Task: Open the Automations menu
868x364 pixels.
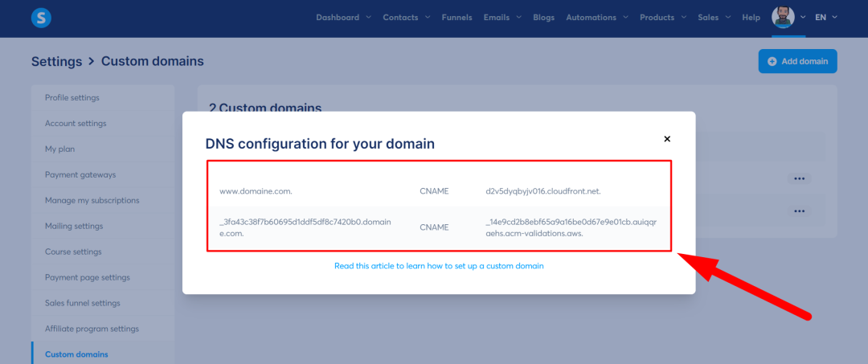Action: [x=592, y=17]
